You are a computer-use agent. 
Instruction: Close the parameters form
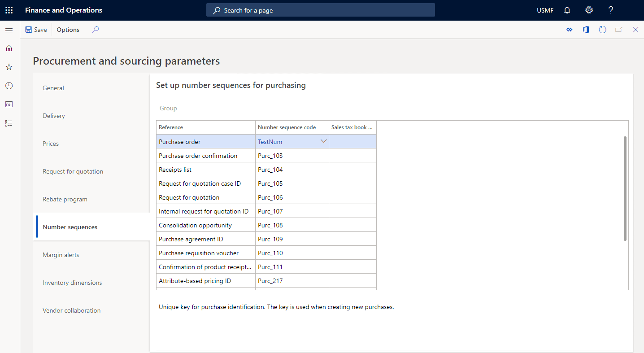(635, 30)
